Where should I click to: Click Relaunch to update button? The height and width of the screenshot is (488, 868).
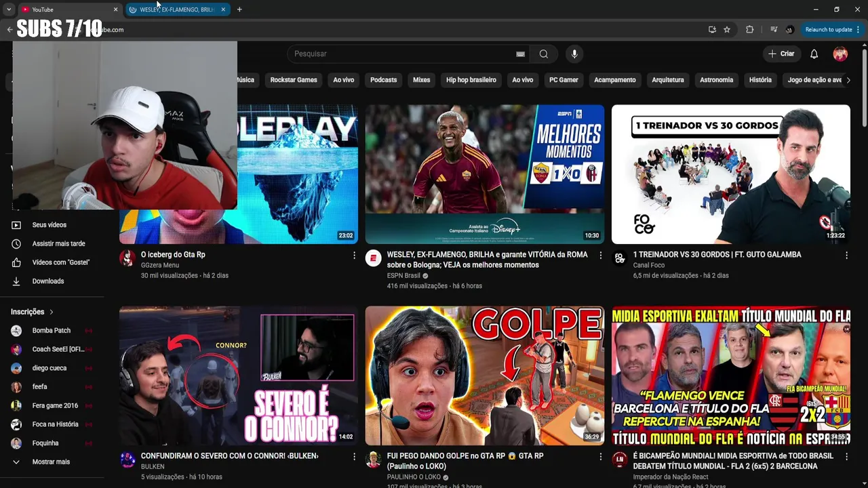click(829, 30)
